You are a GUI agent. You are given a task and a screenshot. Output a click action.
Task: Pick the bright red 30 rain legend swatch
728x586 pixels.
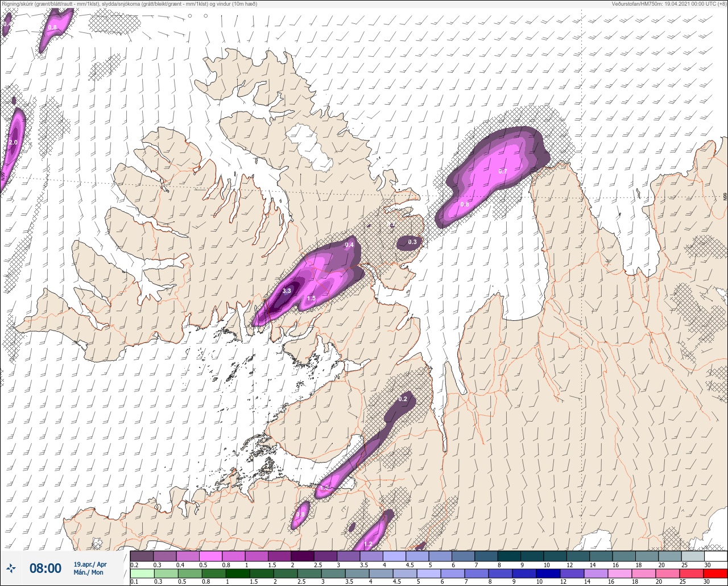[x=715, y=573]
